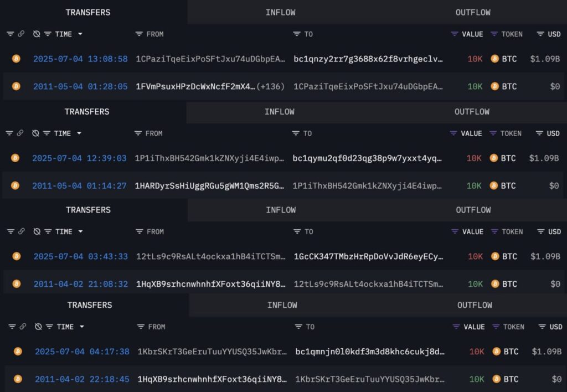Click the TOKEN filter icon in the third panel
Screen dimensions: 567x392
[495, 232]
